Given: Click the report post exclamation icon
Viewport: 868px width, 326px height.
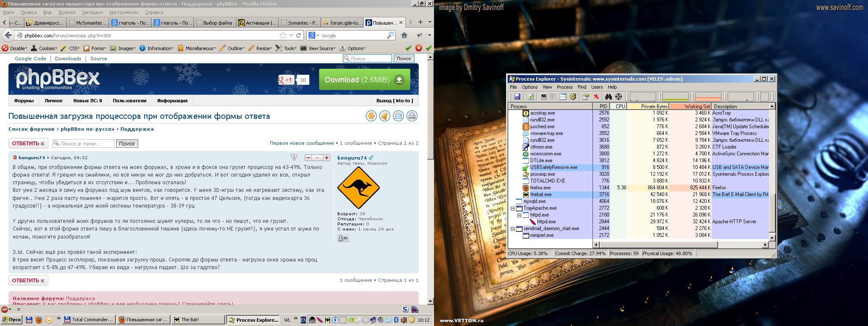Looking at the screenshot, I should [x=294, y=157].
